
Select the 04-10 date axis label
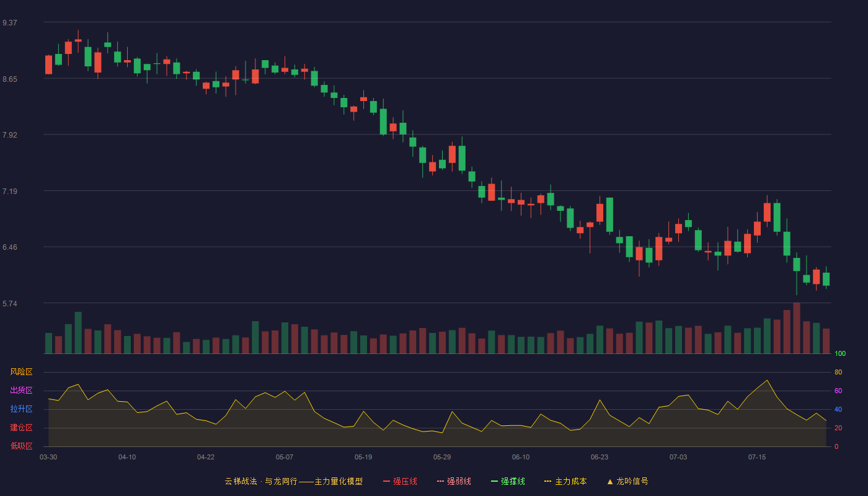pos(127,457)
